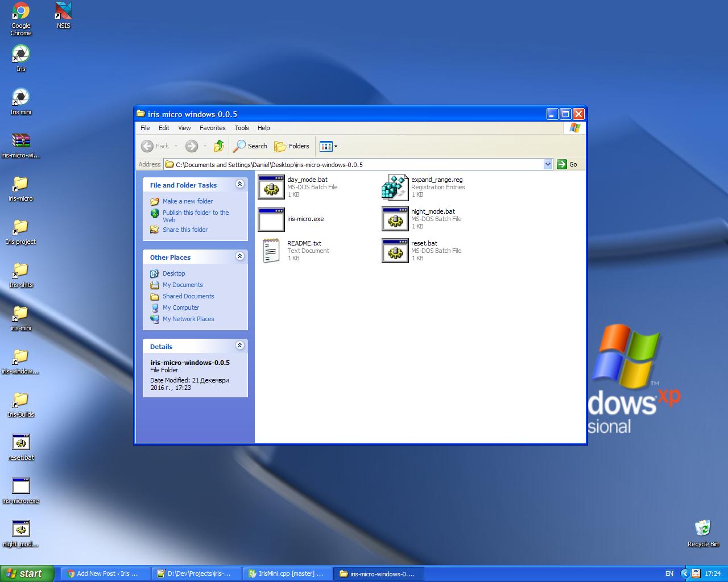Select the Iris mini desktop shortcut
The height and width of the screenshot is (582, 728).
tap(21, 102)
